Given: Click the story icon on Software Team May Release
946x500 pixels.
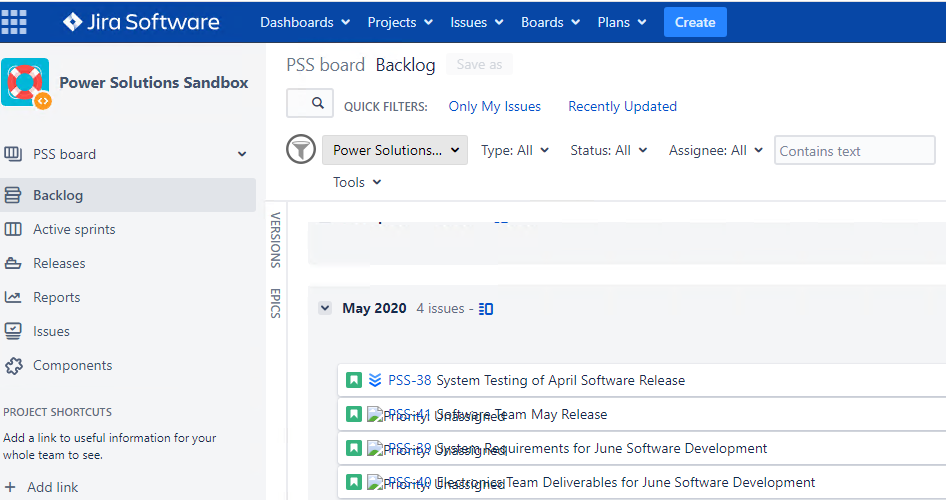Looking at the screenshot, I should (354, 414).
